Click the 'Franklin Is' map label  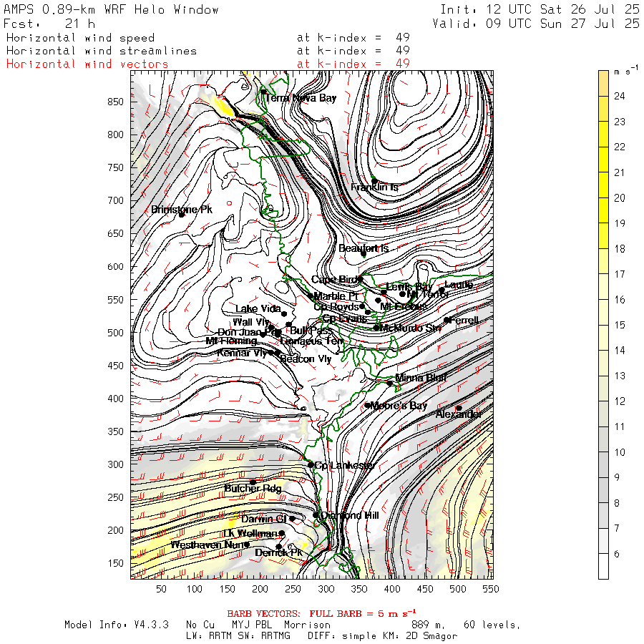[x=374, y=187]
